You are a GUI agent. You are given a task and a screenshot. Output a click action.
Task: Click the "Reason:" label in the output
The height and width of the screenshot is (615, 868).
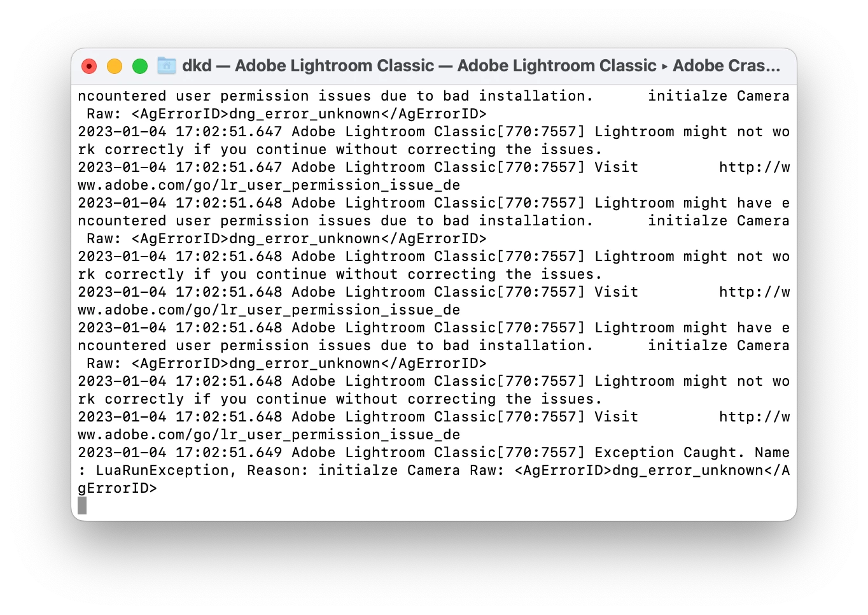[x=278, y=470]
